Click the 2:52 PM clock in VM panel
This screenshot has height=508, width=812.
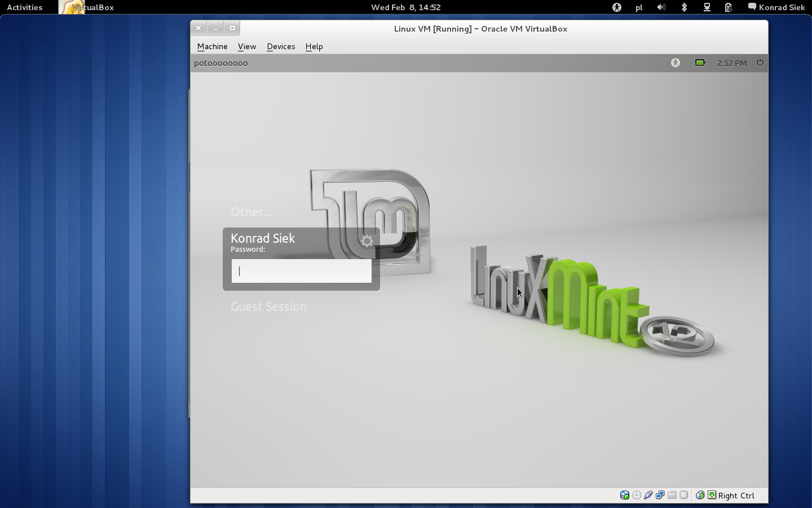732,63
